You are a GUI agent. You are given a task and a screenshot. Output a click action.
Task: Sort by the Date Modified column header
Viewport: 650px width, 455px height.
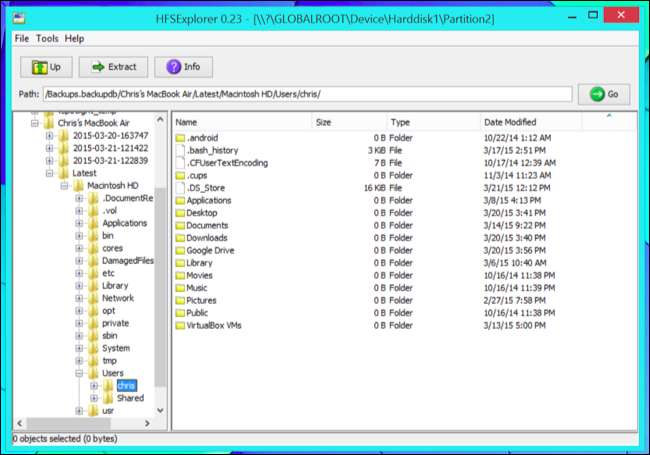tap(531, 122)
